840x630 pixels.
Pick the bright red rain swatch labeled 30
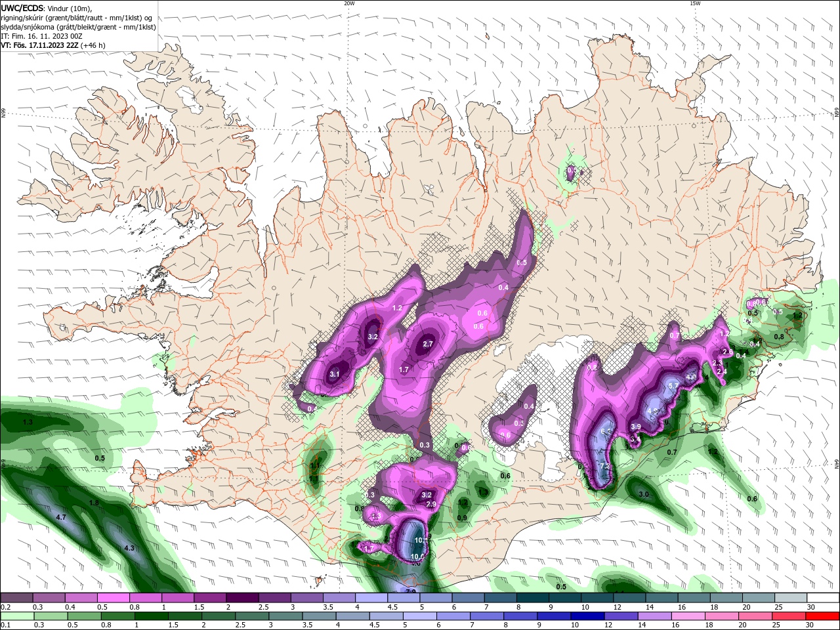[822, 616]
